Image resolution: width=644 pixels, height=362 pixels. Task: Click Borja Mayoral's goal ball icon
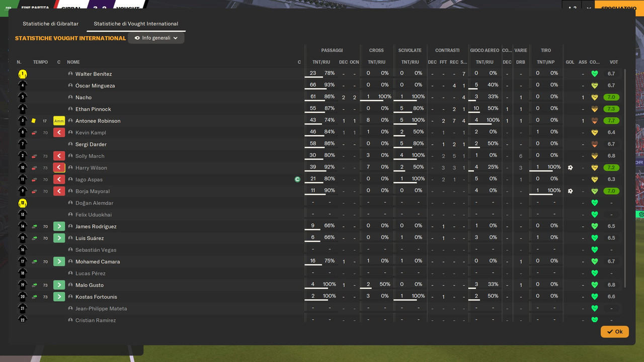point(570,191)
